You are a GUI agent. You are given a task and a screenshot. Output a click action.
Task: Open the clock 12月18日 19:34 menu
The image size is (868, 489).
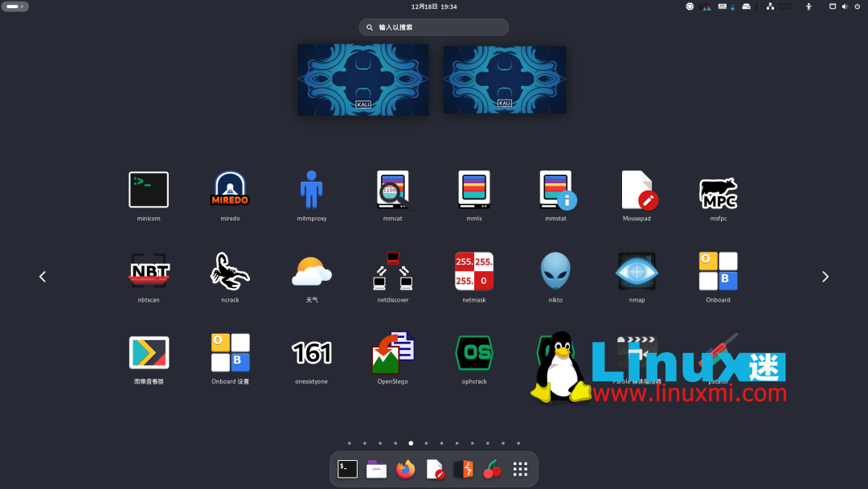pyautogui.click(x=434, y=6)
